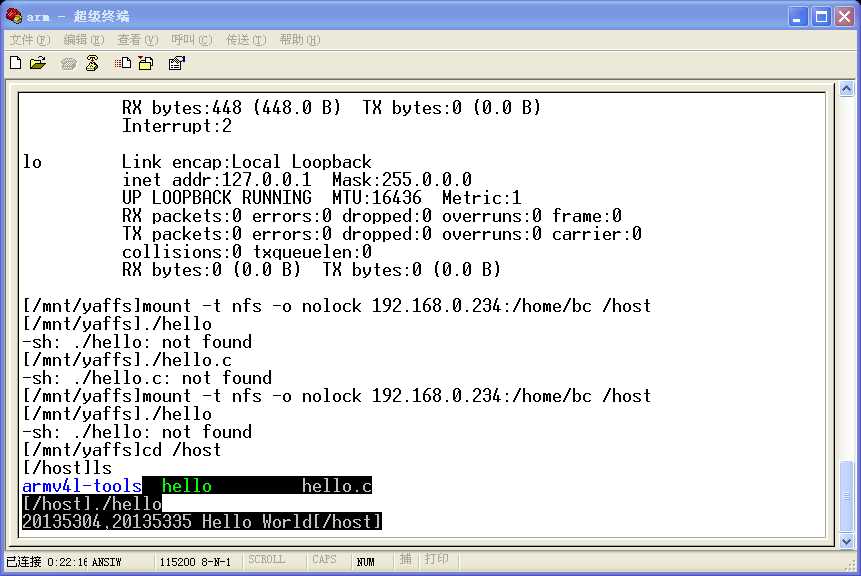Screen dimensions: 861x576
Task: Click the 打印 print status indicator
Action: pyautogui.click(x=437, y=560)
